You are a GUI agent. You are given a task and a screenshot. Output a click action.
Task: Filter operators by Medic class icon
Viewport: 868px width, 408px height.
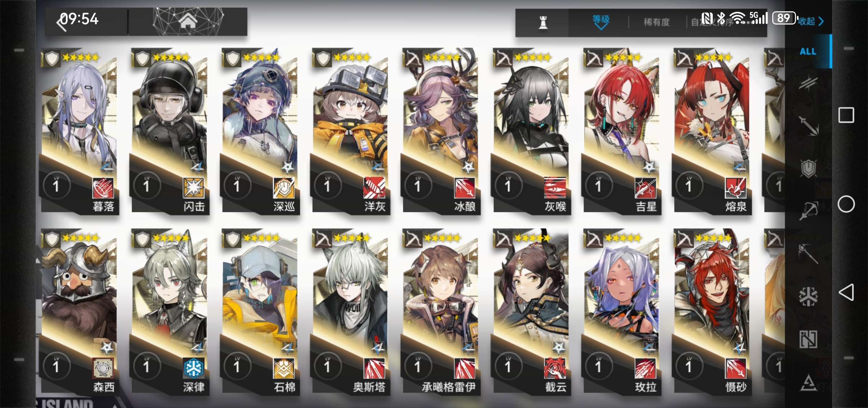point(808,296)
